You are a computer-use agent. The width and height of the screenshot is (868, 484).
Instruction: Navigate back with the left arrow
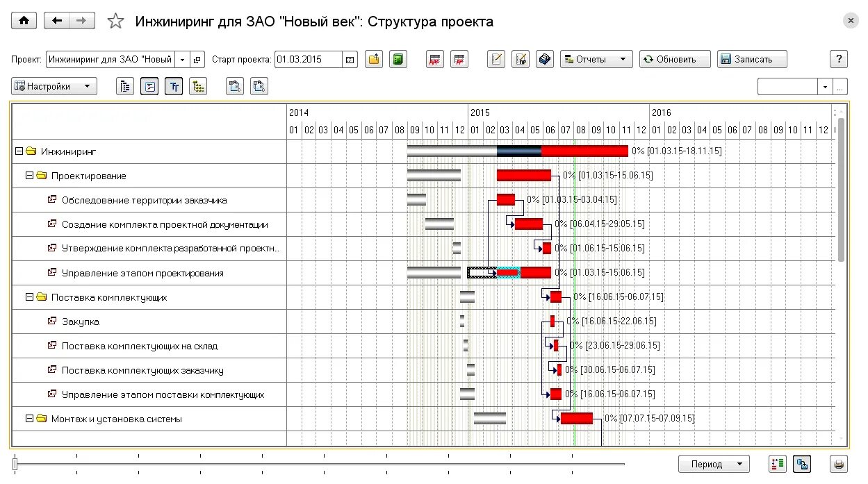pyautogui.click(x=56, y=21)
